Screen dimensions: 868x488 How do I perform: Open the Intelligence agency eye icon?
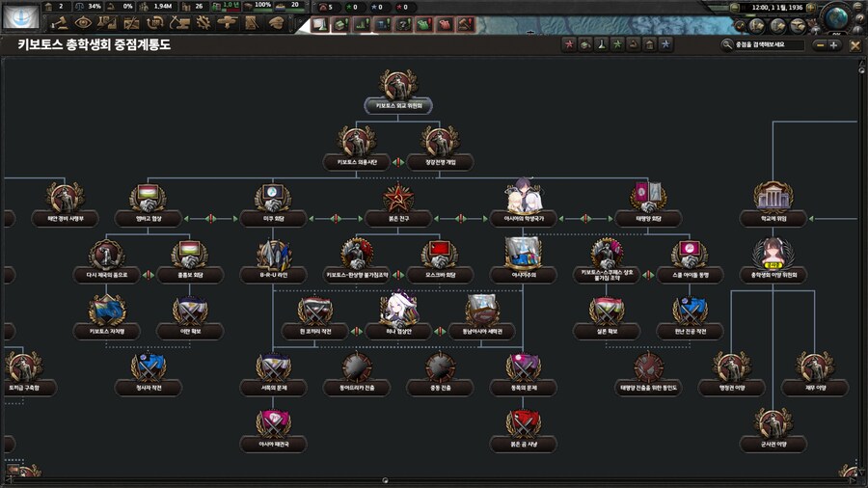83,22
